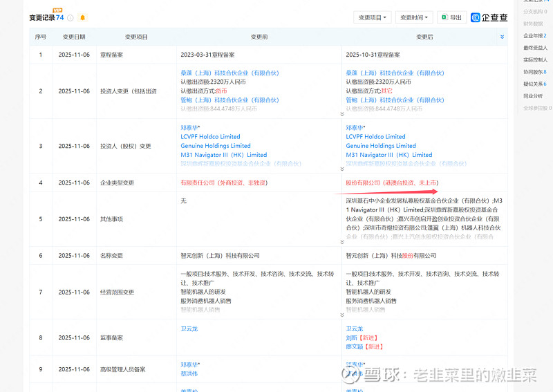Click the info icon beside 变更记录 74

click(71, 18)
